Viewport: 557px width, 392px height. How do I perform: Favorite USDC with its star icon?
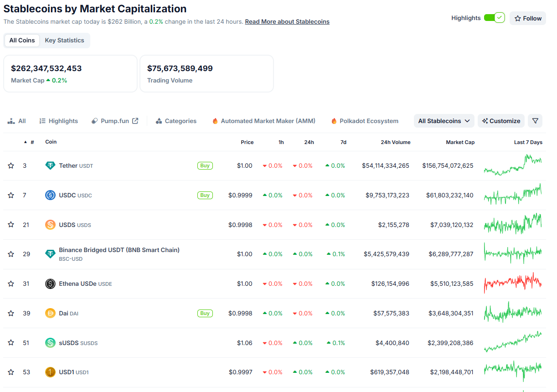tap(11, 195)
